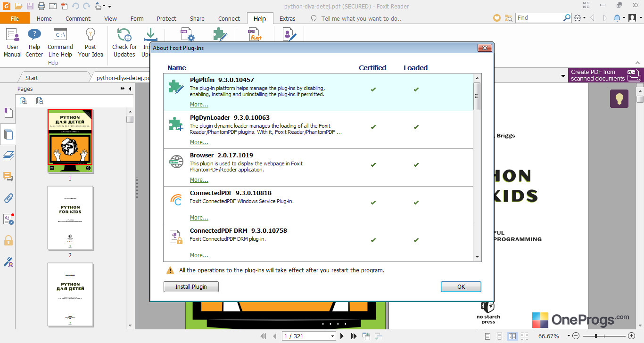
Task: Click More link under ConnectedPDF DRM plug-in
Action: (x=199, y=255)
